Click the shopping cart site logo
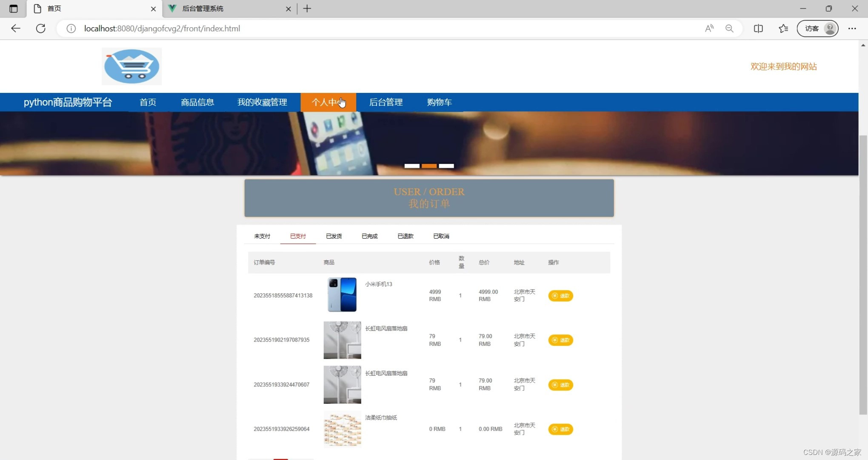The image size is (868, 460). [x=131, y=66]
